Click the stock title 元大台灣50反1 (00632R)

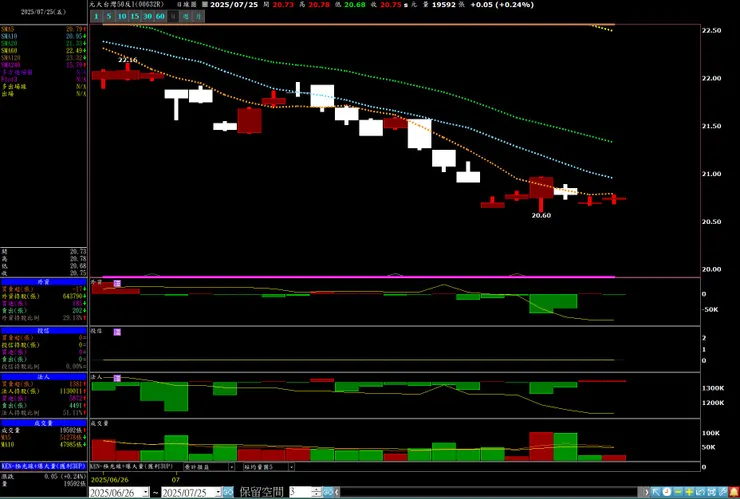[126, 5]
